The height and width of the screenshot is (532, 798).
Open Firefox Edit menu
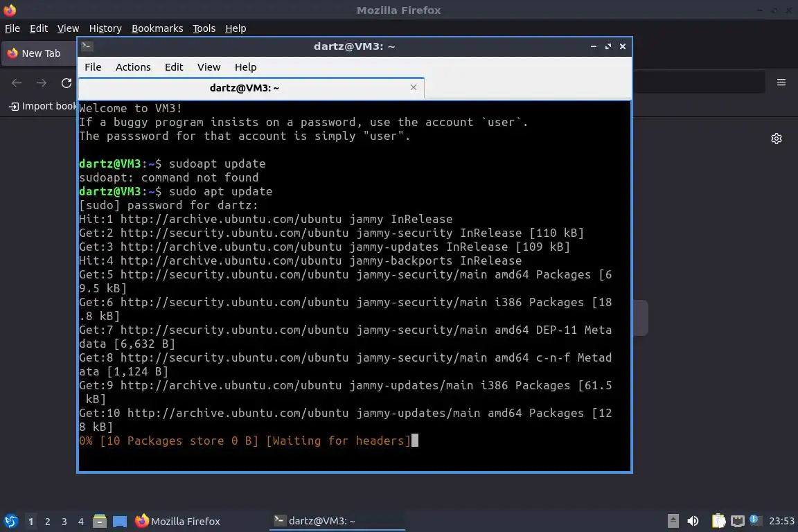coord(39,28)
